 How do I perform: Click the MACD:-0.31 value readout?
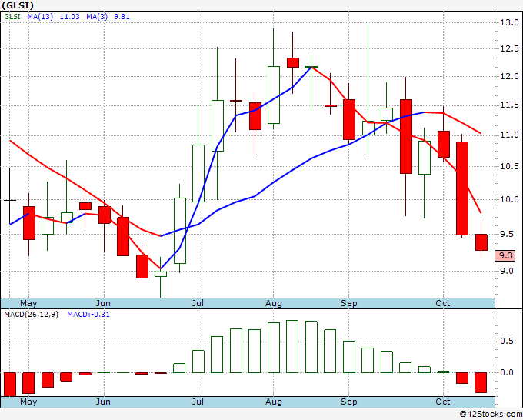[x=88, y=315]
